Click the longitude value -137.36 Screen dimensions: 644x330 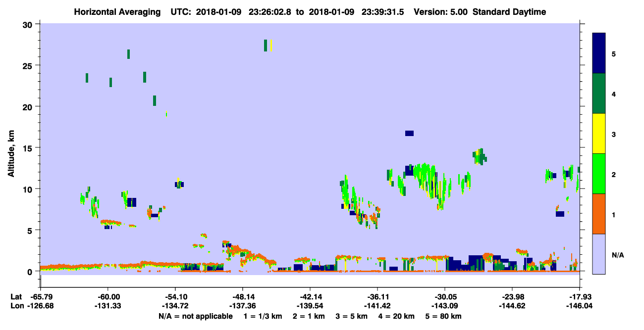point(242,306)
